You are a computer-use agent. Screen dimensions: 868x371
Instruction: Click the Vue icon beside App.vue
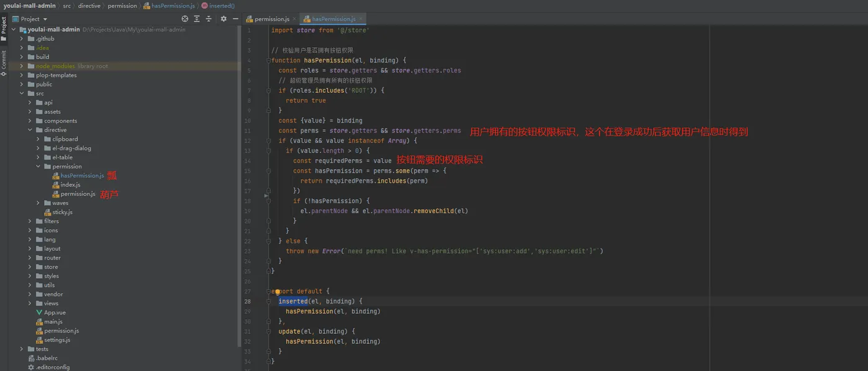(39, 313)
